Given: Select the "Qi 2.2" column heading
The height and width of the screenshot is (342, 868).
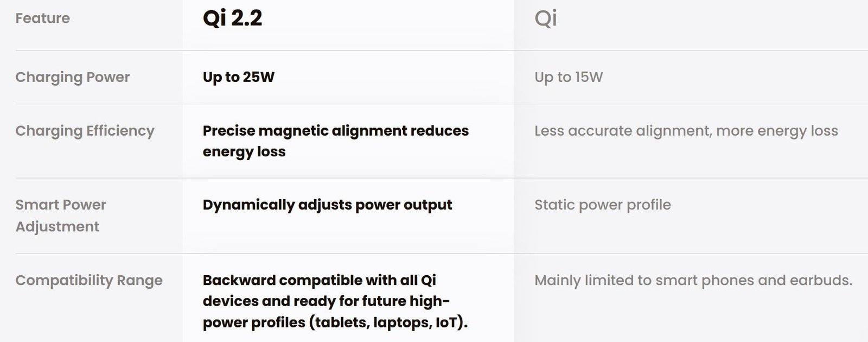Looking at the screenshot, I should click(x=232, y=18).
